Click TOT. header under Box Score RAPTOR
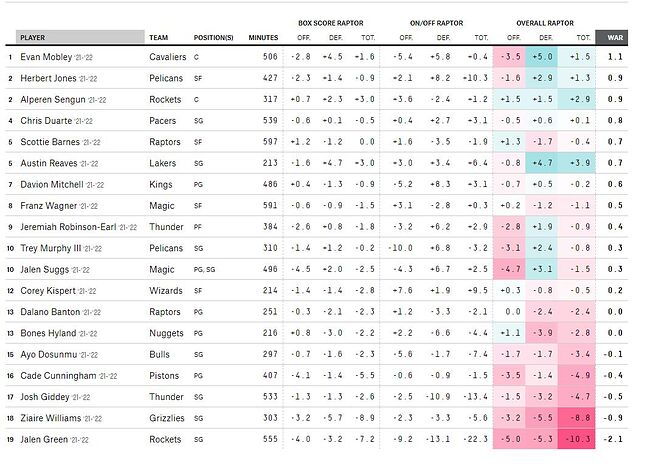This screenshot has width=650, height=468. click(x=366, y=37)
